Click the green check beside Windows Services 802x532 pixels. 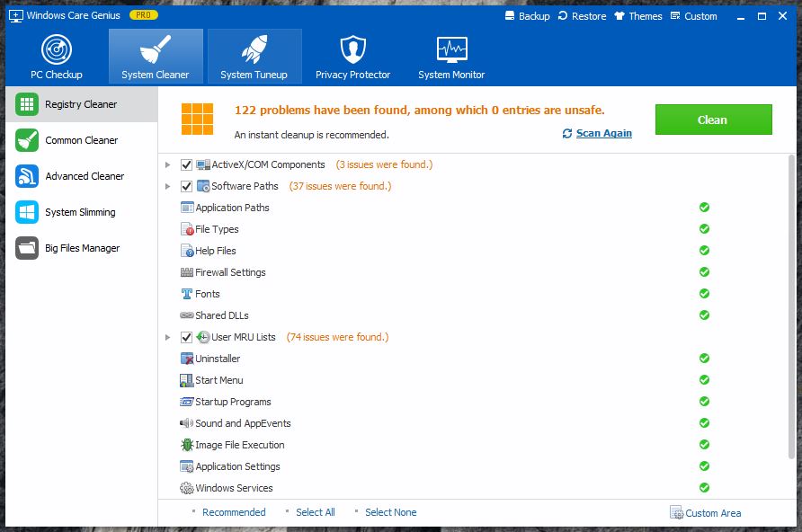pyautogui.click(x=704, y=488)
